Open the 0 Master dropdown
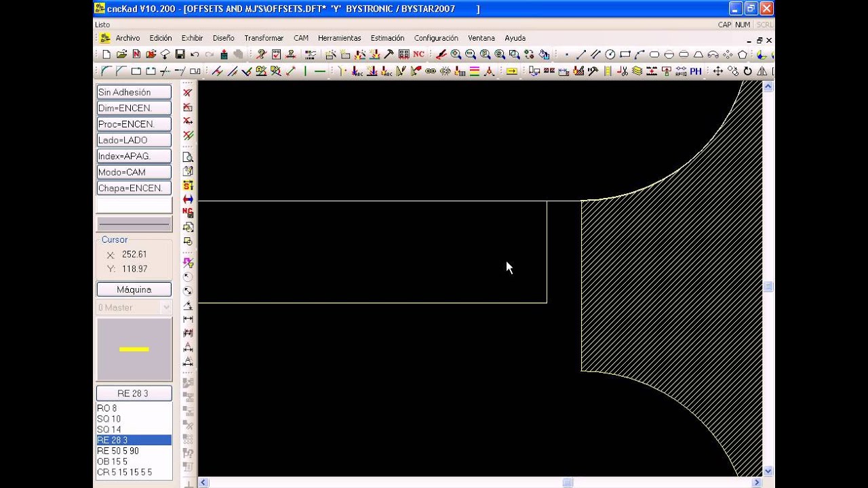This screenshot has height=488, width=868. point(134,308)
